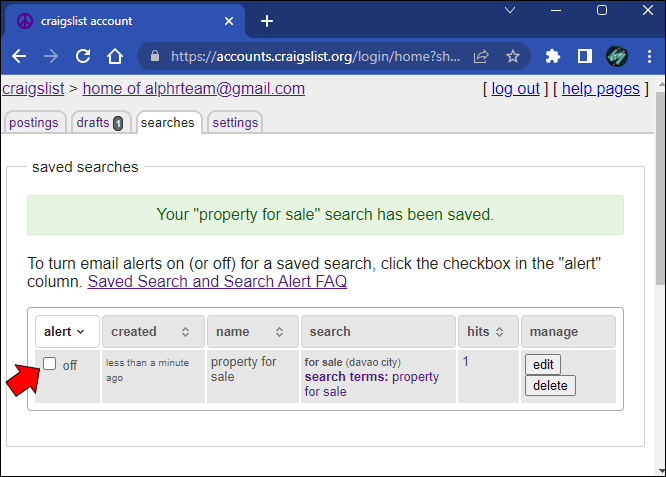Click the log out link
This screenshot has height=477, width=666.
pyautogui.click(x=515, y=89)
